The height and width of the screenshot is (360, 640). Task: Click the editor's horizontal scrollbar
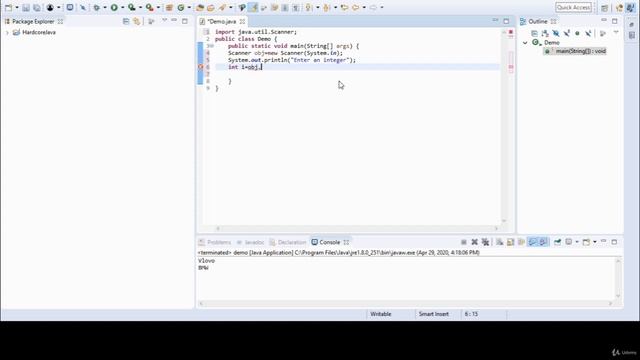tap(357, 229)
